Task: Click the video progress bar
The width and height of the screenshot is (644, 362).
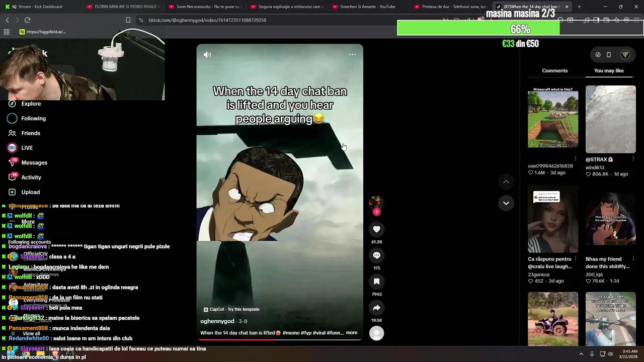Action: click(279, 339)
